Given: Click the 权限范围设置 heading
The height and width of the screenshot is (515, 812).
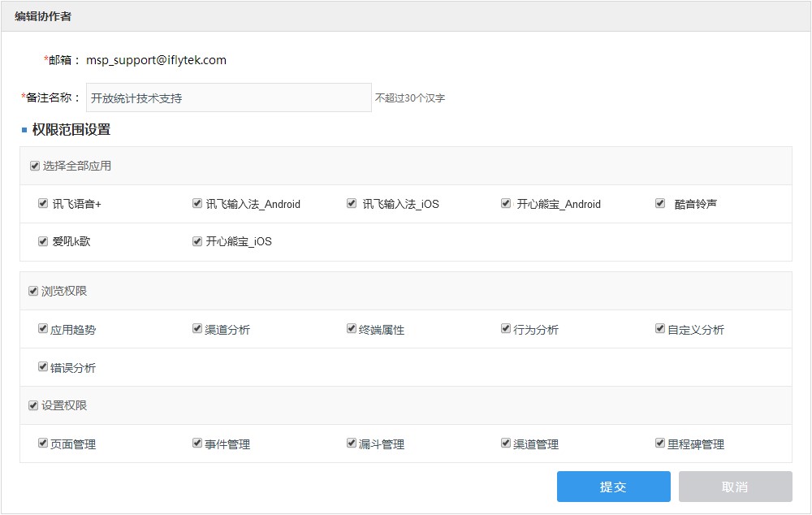Looking at the screenshot, I should pyautogui.click(x=71, y=129).
